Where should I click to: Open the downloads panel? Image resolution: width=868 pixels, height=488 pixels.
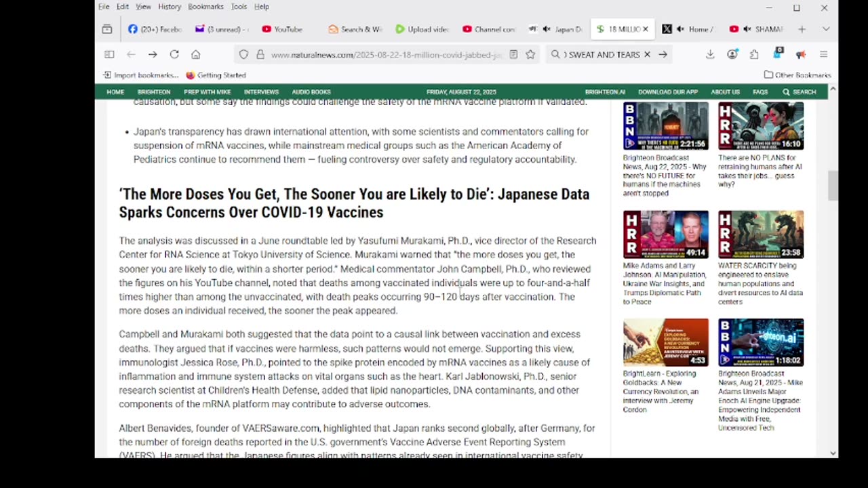[x=710, y=54]
